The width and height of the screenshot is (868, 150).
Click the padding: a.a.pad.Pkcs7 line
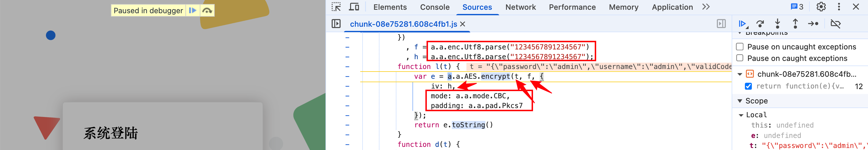point(476,106)
